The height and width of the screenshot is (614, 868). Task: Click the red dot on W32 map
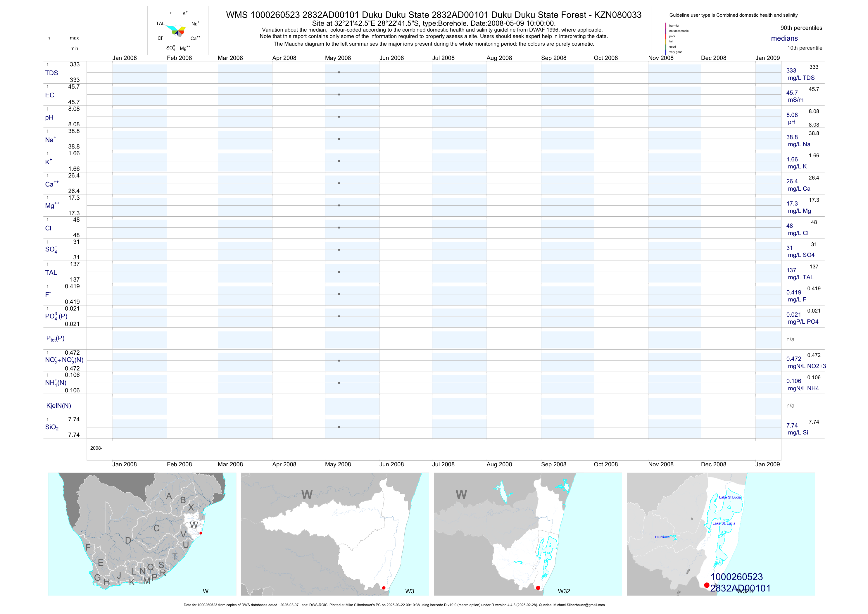[x=538, y=588]
